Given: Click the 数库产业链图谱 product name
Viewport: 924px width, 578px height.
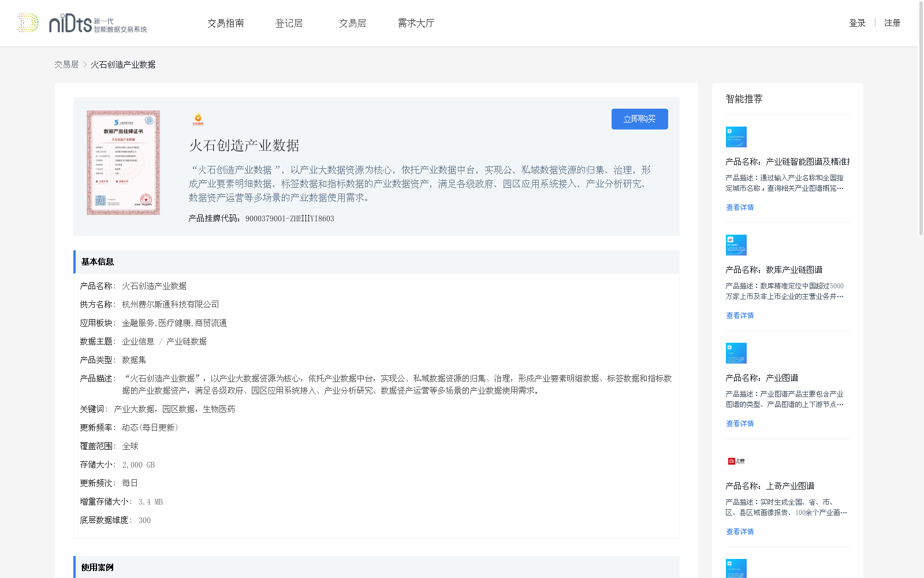Looking at the screenshot, I should (774, 270).
